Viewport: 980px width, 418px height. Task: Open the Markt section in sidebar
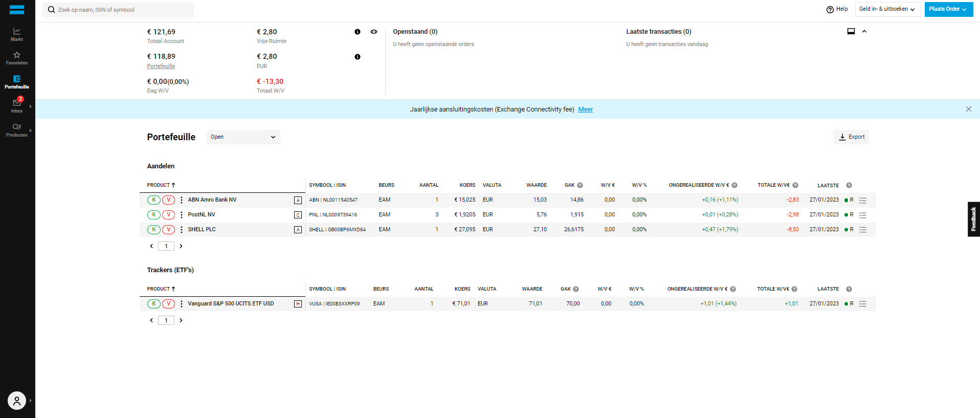pyautogui.click(x=17, y=34)
